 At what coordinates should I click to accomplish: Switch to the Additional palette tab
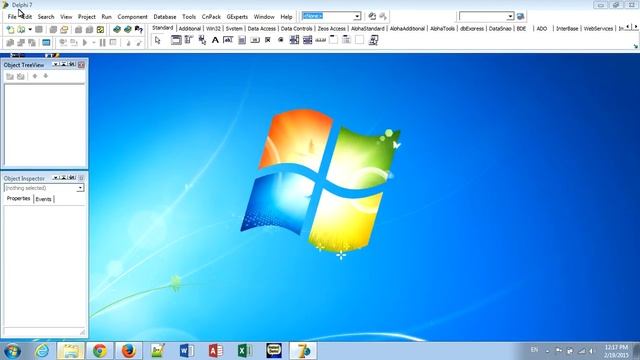pos(190,29)
